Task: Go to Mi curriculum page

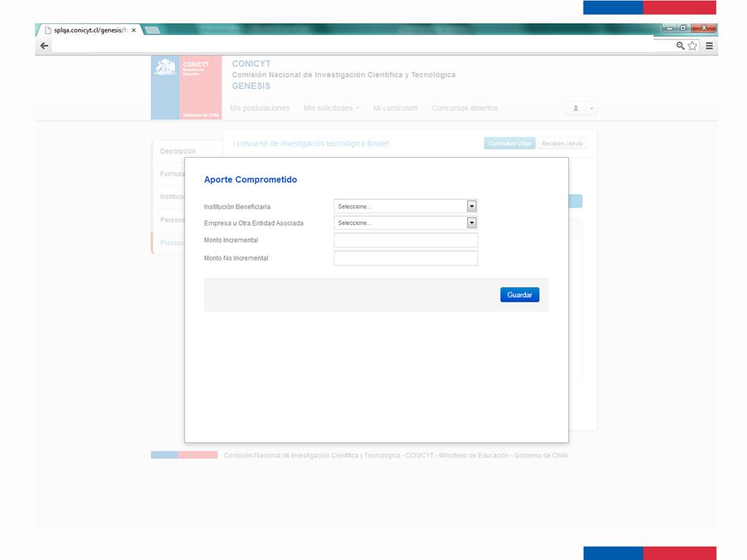Action: 395,108
